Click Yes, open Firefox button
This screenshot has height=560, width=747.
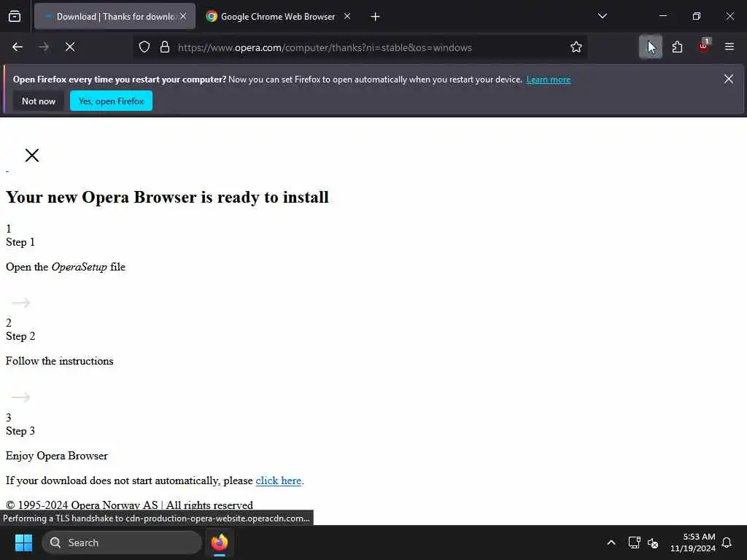111,101
